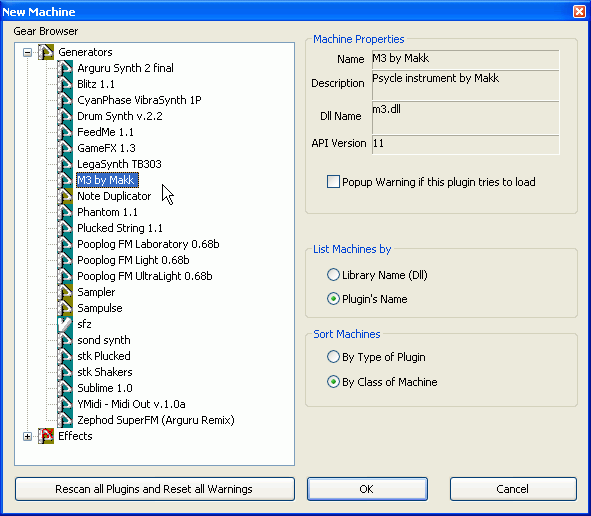
Task: Close the New Machine window
Action: (x=579, y=11)
